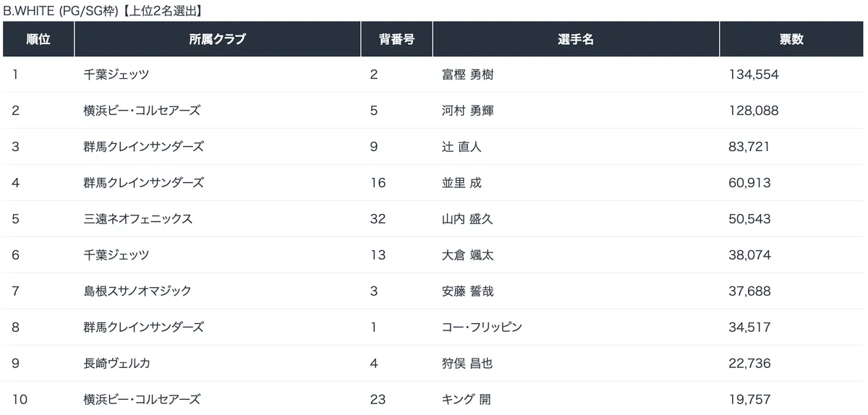
Task: Click the 順位 column header
Action: pos(38,39)
